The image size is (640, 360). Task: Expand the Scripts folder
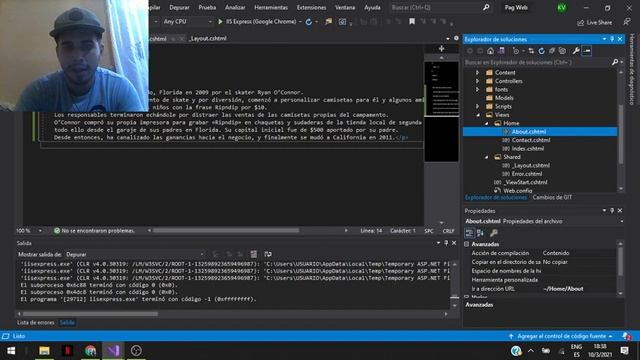477,106
